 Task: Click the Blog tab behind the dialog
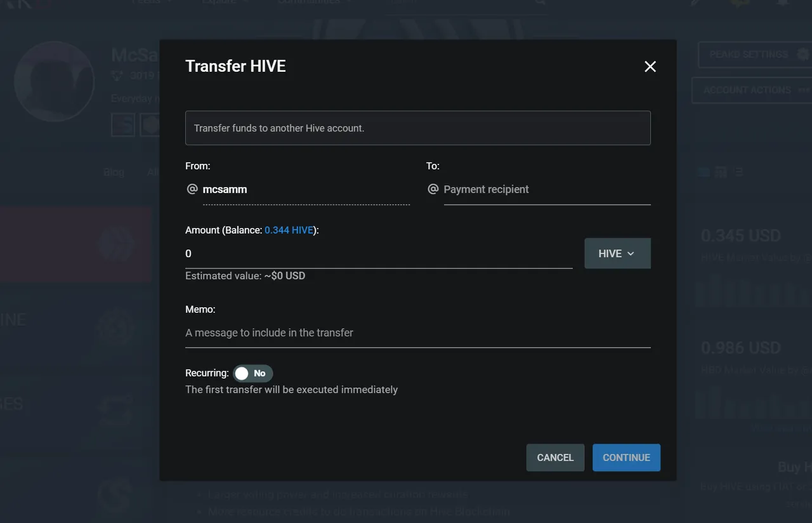(x=114, y=172)
